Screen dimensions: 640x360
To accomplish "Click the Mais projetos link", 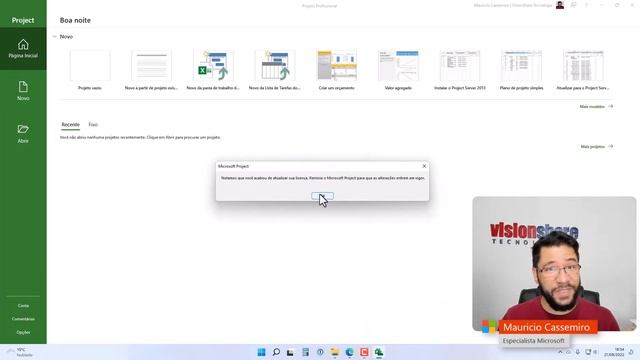I will click(x=596, y=147).
